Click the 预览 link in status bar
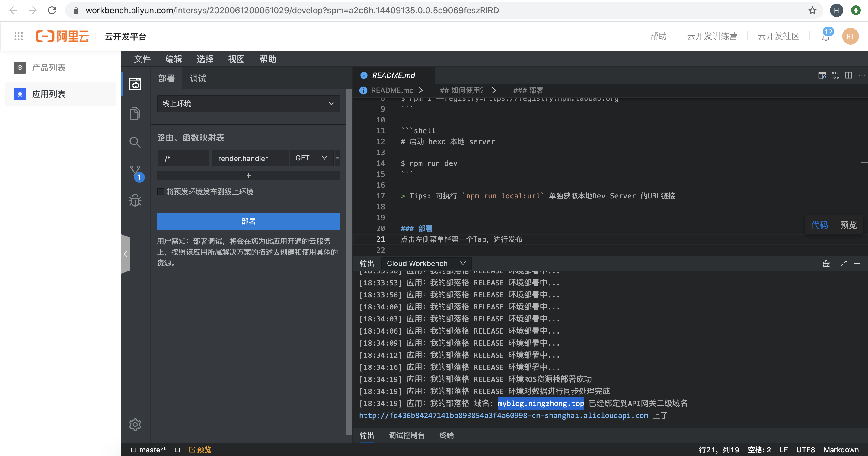Image resolution: width=868 pixels, height=456 pixels. pos(200,450)
